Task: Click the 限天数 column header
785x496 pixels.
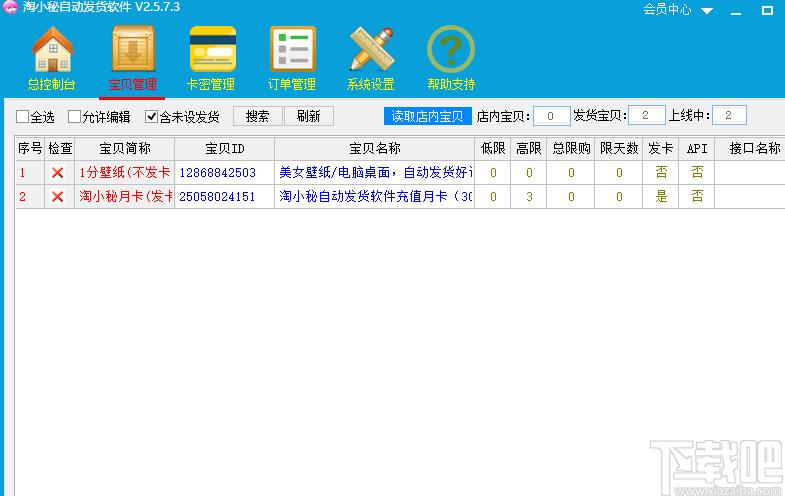Action: [619, 148]
